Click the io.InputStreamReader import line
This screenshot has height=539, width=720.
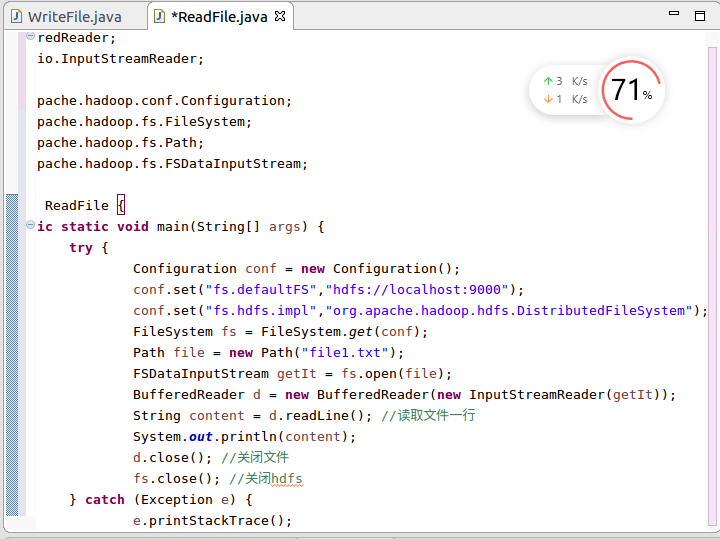[120, 59]
